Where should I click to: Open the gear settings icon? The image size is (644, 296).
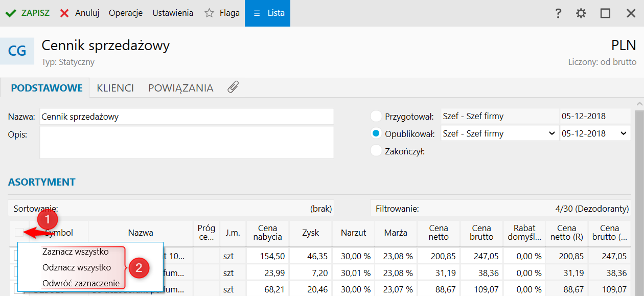point(581,13)
